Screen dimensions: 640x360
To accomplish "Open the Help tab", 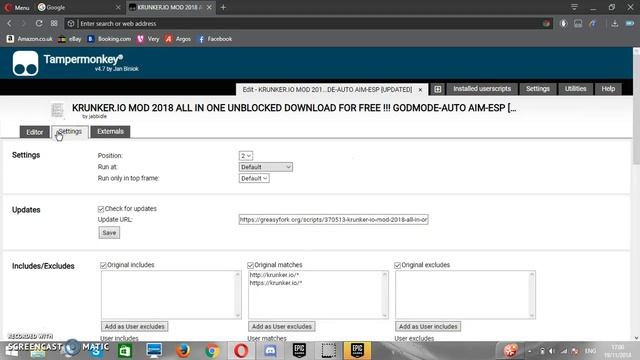I will tap(608, 89).
